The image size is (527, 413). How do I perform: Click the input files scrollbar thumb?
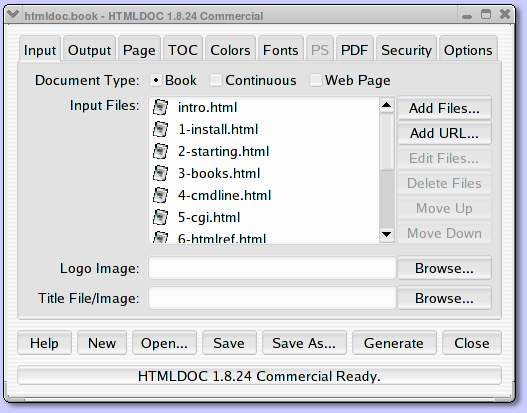point(387,142)
